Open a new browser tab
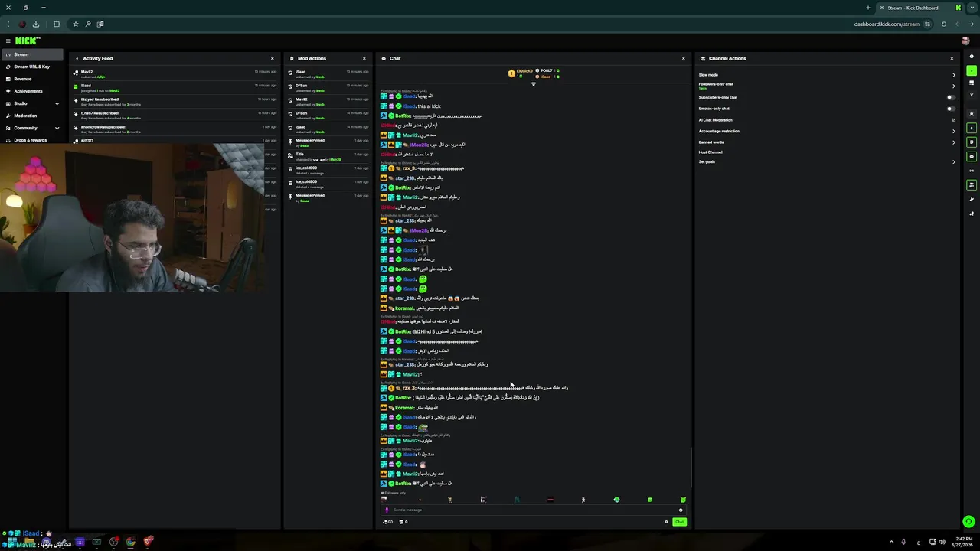The width and height of the screenshot is (980, 551). point(868,8)
